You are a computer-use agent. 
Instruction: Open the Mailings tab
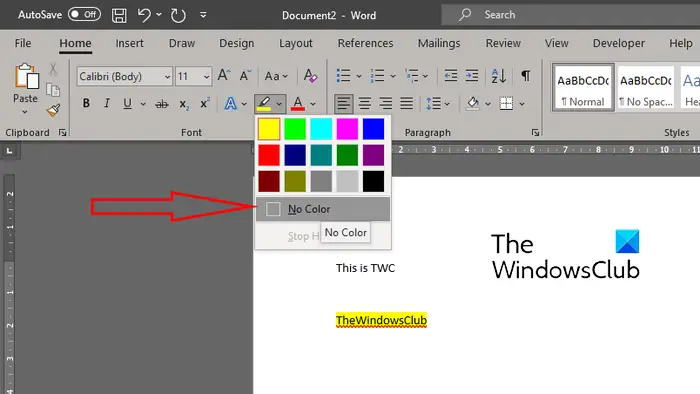click(x=439, y=43)
